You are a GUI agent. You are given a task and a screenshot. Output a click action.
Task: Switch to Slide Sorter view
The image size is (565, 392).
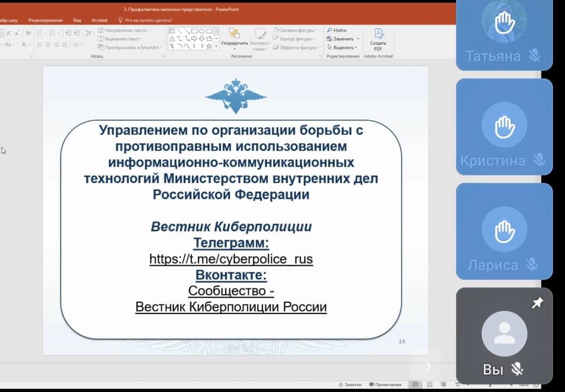[429, 385]
